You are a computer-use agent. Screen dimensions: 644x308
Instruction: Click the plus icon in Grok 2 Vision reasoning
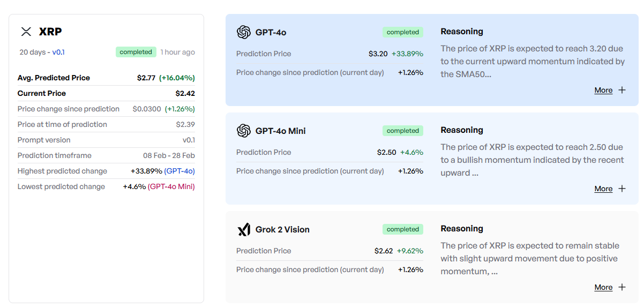pyautogui.click(x=622, y=287)
